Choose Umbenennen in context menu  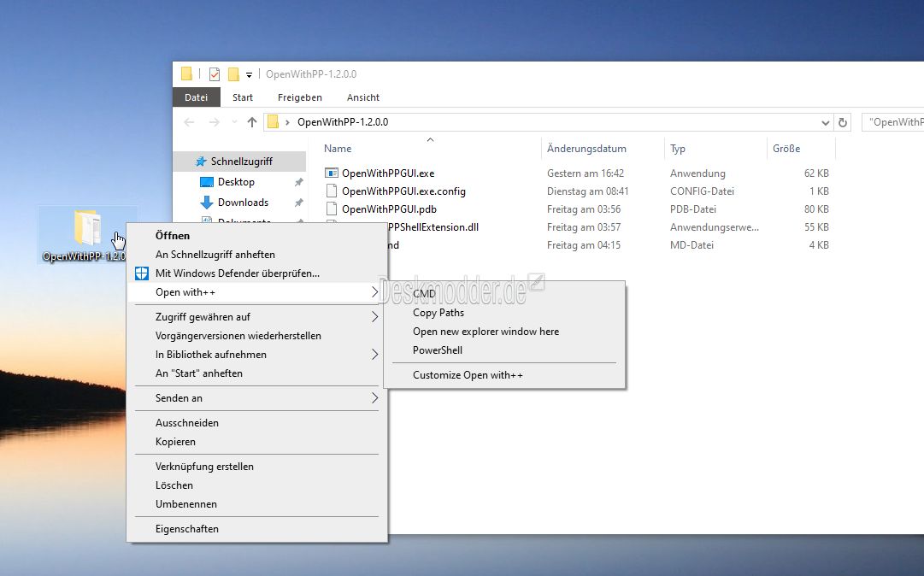[x=257, y=504]
